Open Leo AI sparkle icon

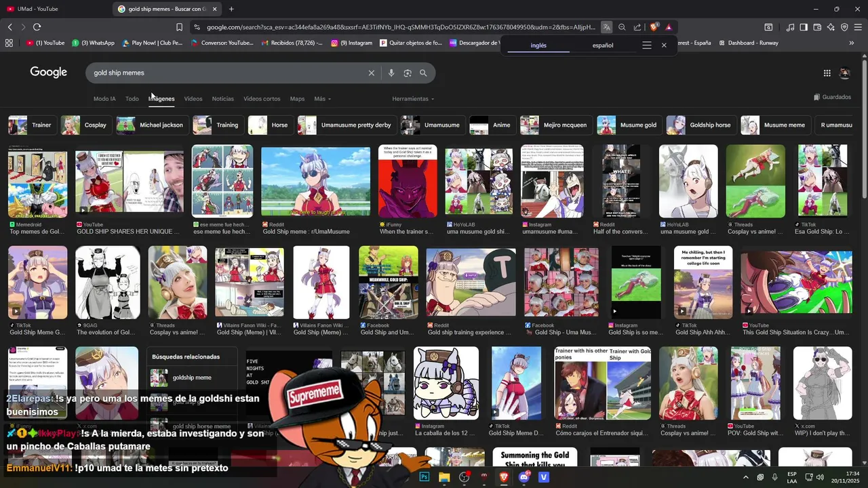point(831,27)
